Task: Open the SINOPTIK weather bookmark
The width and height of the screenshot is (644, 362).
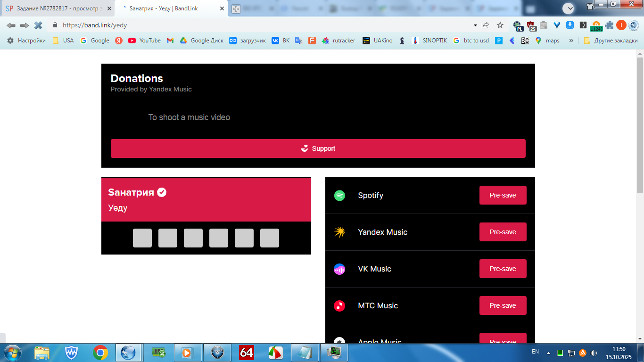Action: [429, 41]
